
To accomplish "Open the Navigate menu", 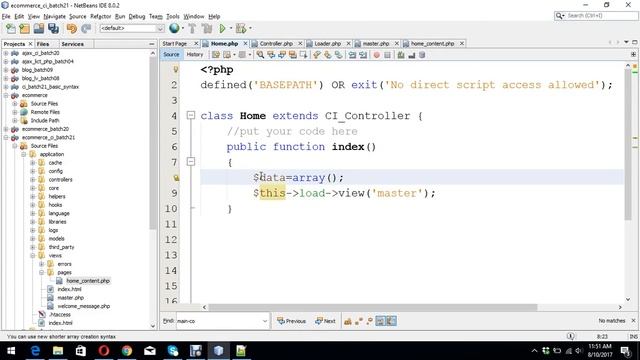I will (54, 16).
